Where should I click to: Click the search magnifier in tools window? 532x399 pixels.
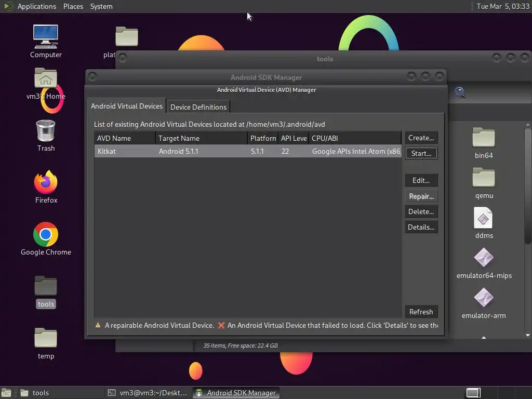click(460, 92)
